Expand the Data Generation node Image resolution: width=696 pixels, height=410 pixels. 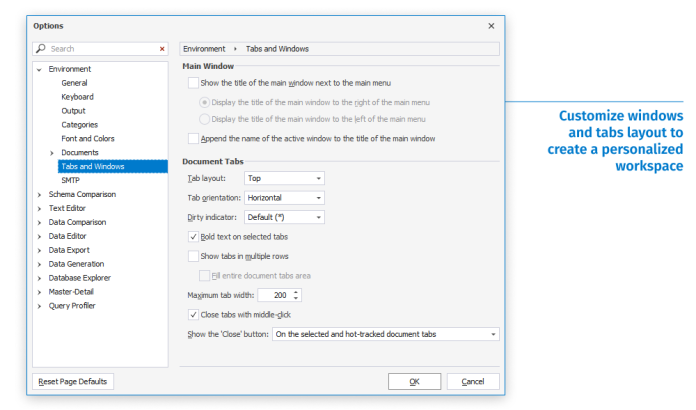click(x=40, y=264)
